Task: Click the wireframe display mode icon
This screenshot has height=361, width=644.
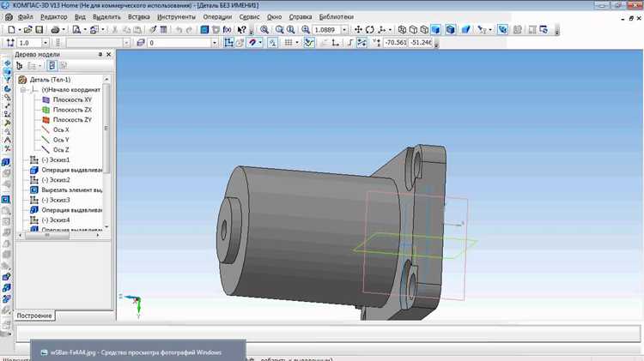Action: click(402, 29)
